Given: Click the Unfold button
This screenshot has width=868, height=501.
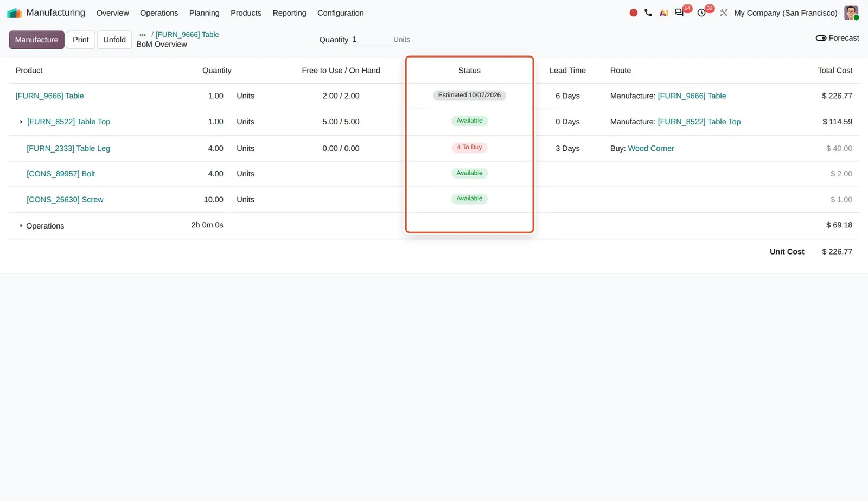Looking at the screenshot, I should coord(114,40).
